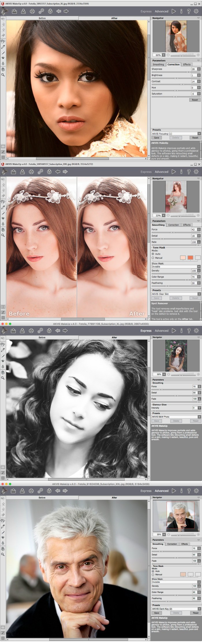Click Save under the AKVIS Focusing (1) preset
The height and width of the screenshot is (644, 202).
[156, 138]
